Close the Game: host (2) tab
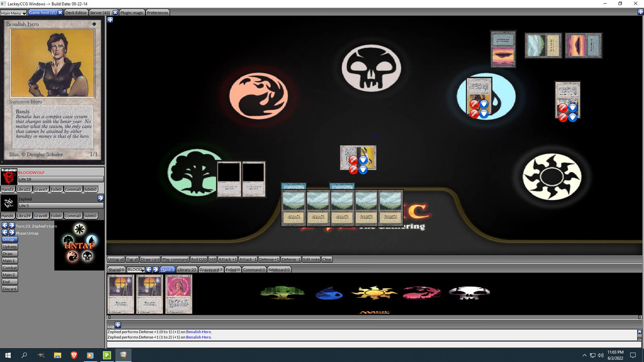Image resolution: width=644 pixels, height=362 pixels. click(60, 13)
